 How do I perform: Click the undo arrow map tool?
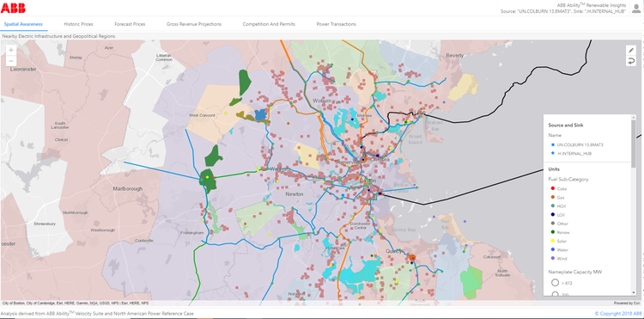point(631,61)
